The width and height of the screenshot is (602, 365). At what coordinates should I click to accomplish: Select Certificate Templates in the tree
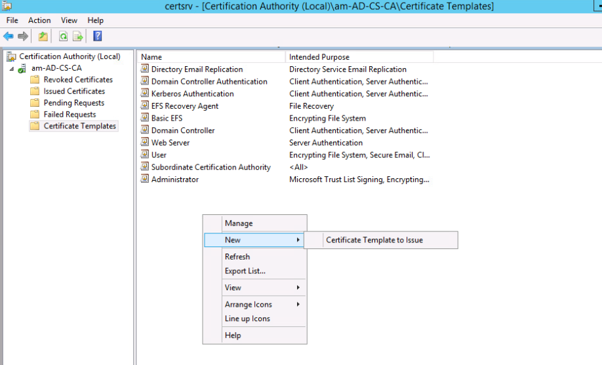[x=79, y=126]
